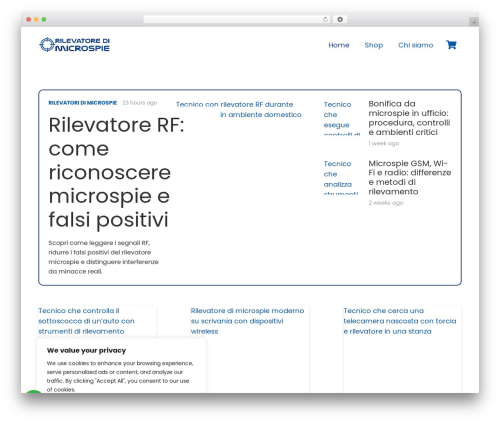
Task: Open card 'Tecnico che cerca una telecamera nascosta'
Action: click(x=400, y=321)
